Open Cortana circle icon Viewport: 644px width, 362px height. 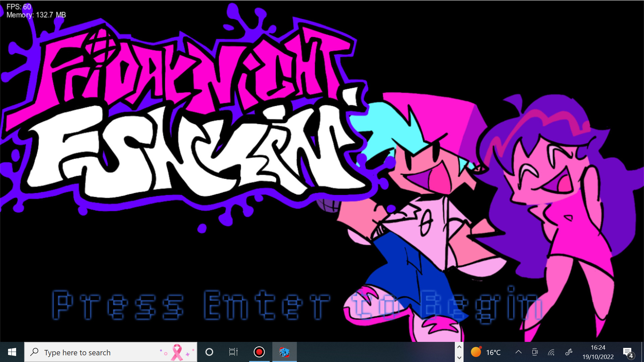coord(209,352)
